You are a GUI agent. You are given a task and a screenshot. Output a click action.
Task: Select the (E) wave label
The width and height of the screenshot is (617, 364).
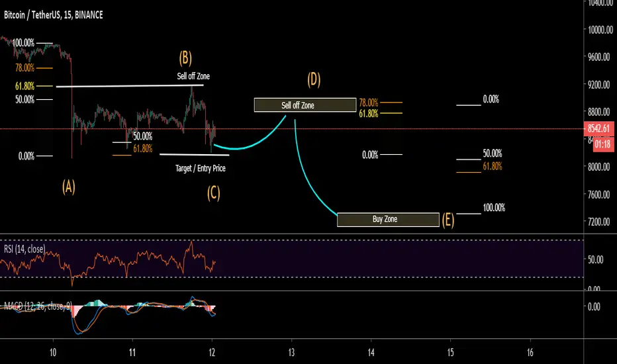[448, 220]
